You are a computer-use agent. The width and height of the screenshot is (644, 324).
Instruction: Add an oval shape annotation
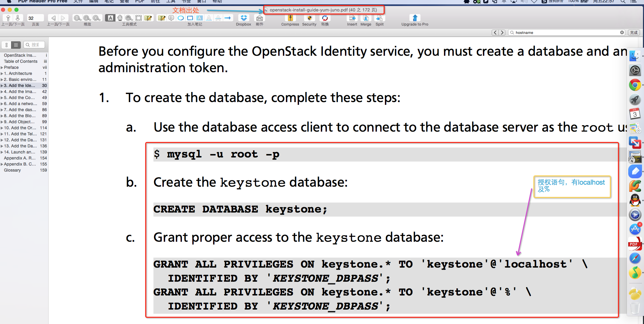181,18
